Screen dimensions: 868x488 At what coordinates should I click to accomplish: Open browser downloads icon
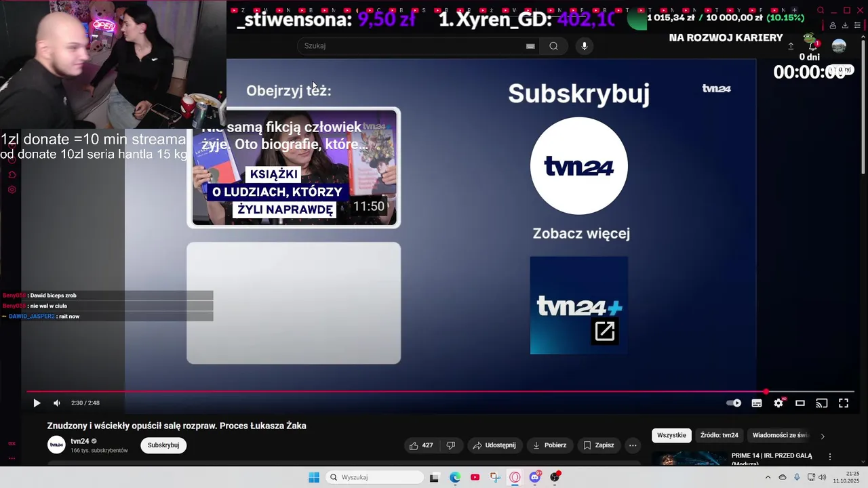coord(845,26)
